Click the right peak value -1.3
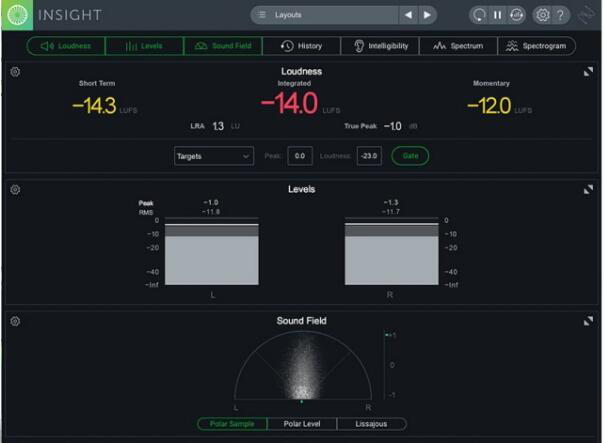The image size is (604, 443). pyautogui.click(x=391, y=203)
